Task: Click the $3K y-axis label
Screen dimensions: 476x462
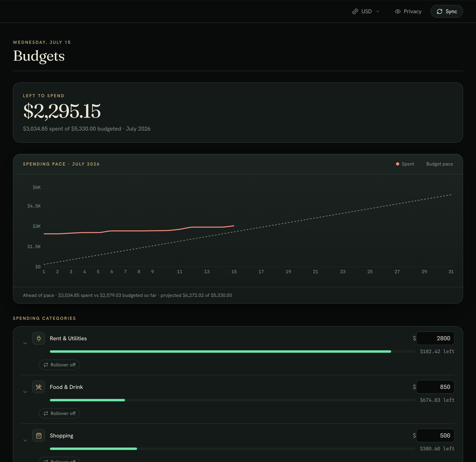Action: [x=37, y=226]
